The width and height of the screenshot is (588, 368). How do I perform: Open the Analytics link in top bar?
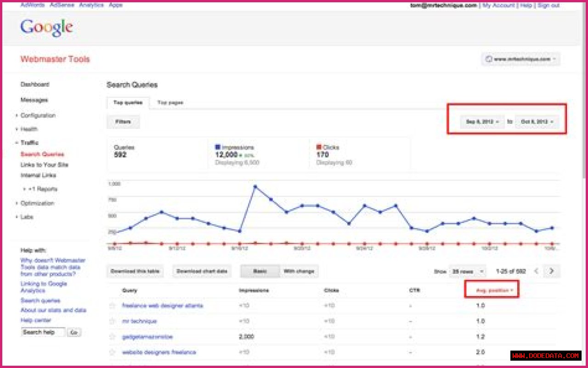91,5
